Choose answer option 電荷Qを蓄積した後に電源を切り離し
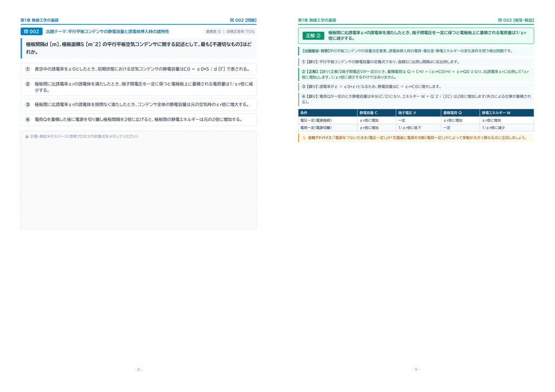This screenshot has width=555, height=392. click(139, 120)
